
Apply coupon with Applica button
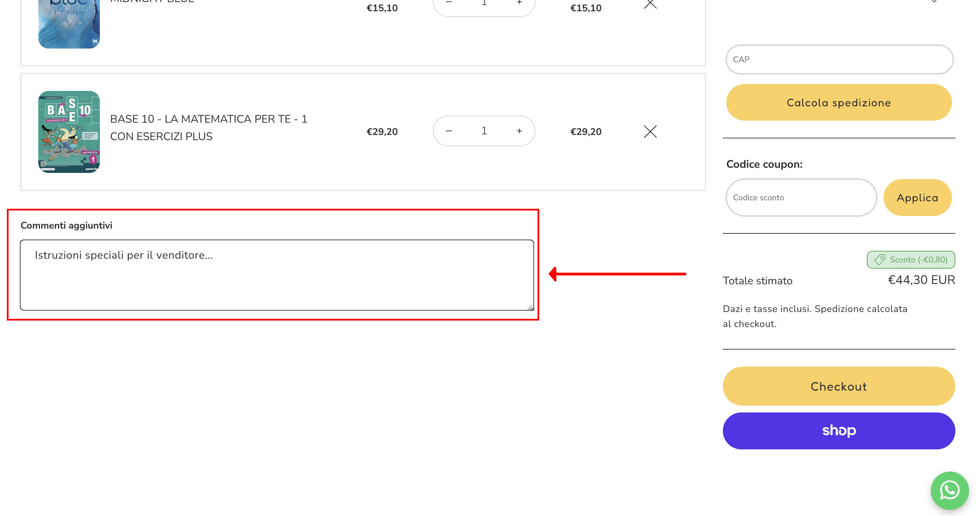(x=918, y=198)
